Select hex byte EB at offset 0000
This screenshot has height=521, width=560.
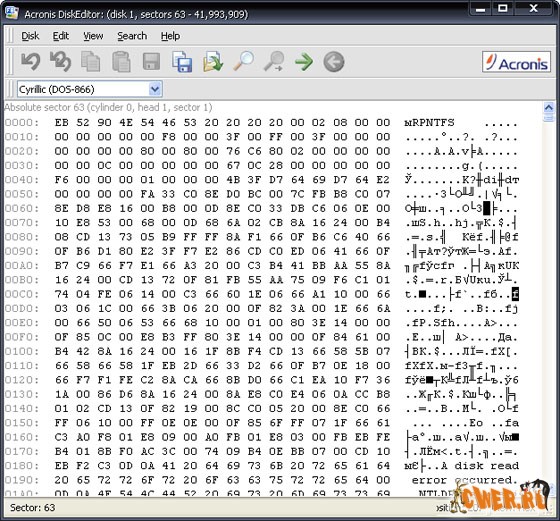point(61,122)
